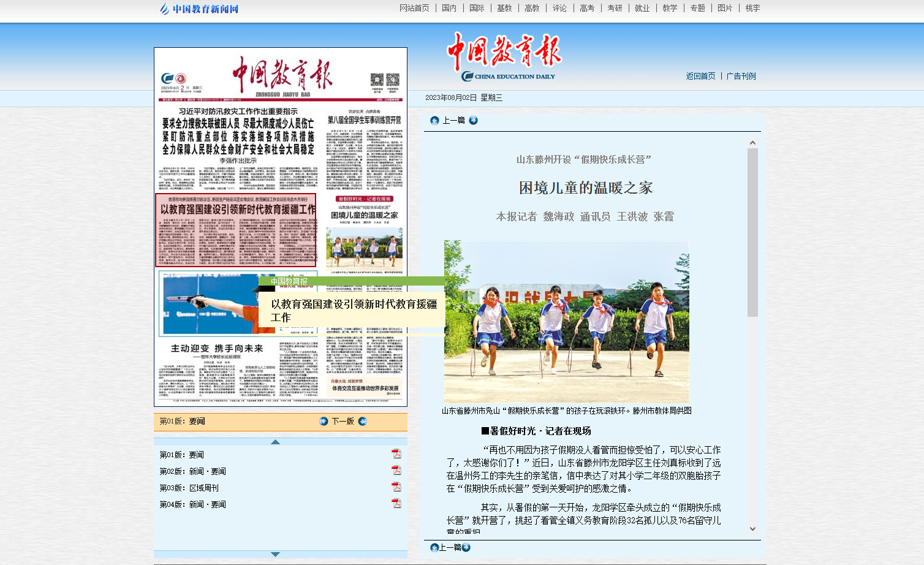Select 第03版：区域周刊 in the edition list
Image resolution: width=924 pixels, height=565 pixels.
(x=189, y=488)
